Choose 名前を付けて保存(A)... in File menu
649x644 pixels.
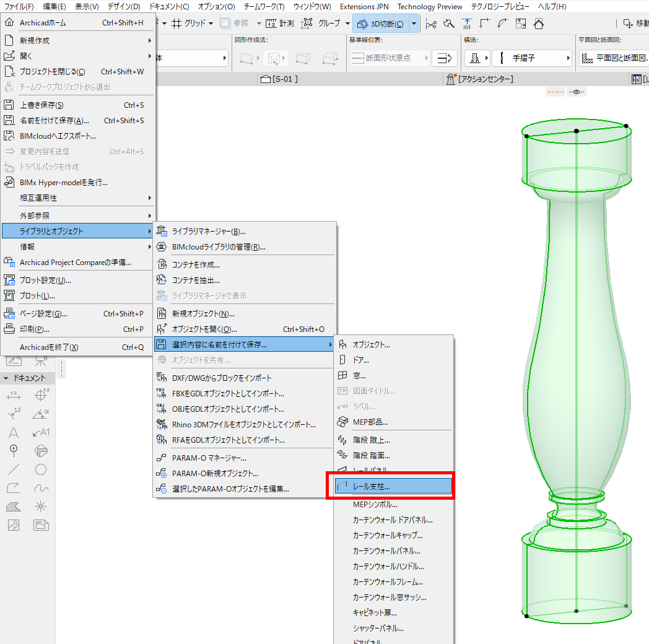[78, 120]
